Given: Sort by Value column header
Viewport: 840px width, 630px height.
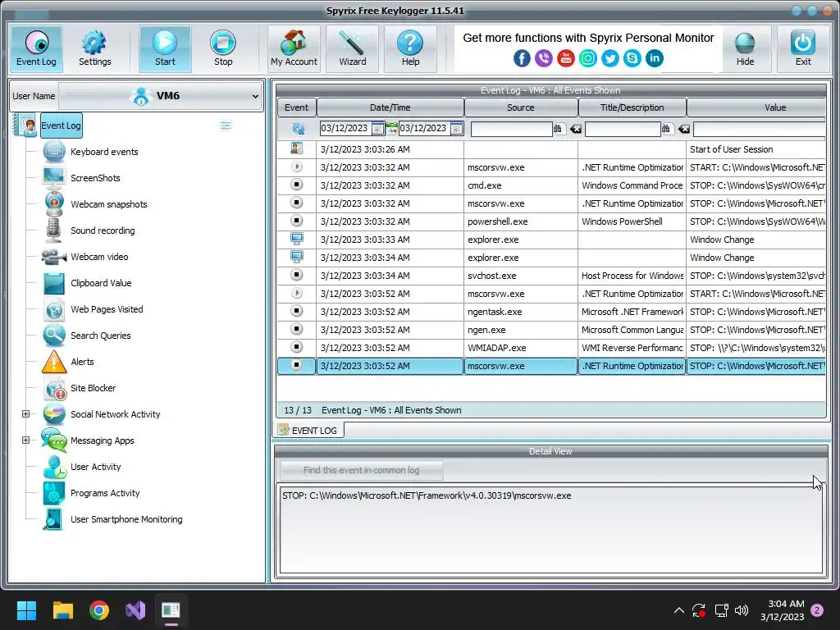Looking at the screenshot, I should pyautogui.click(x=756, y=107).
